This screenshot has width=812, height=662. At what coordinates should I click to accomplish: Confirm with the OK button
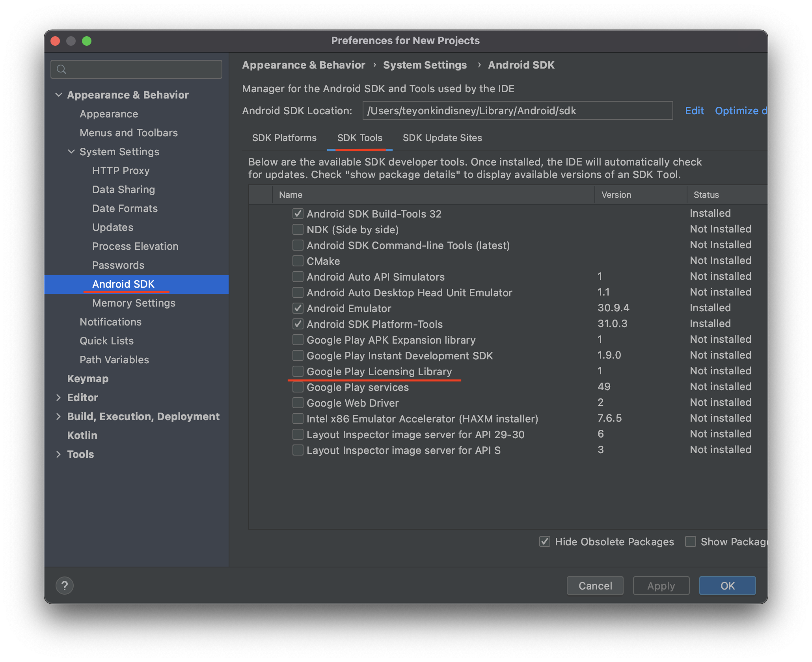pos(728,586)
